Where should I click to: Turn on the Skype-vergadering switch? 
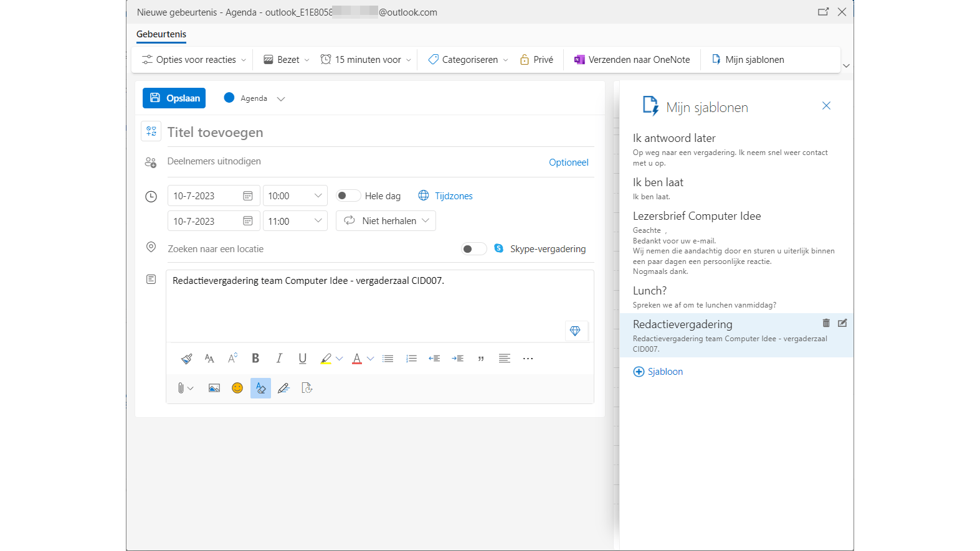[474, 249]
